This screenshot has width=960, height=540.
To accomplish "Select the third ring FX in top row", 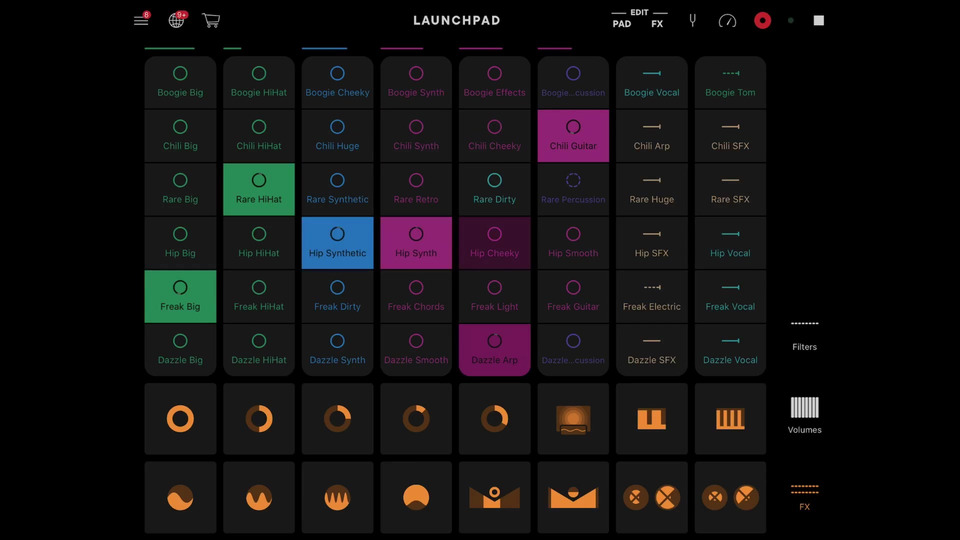I will click(337, 419).
